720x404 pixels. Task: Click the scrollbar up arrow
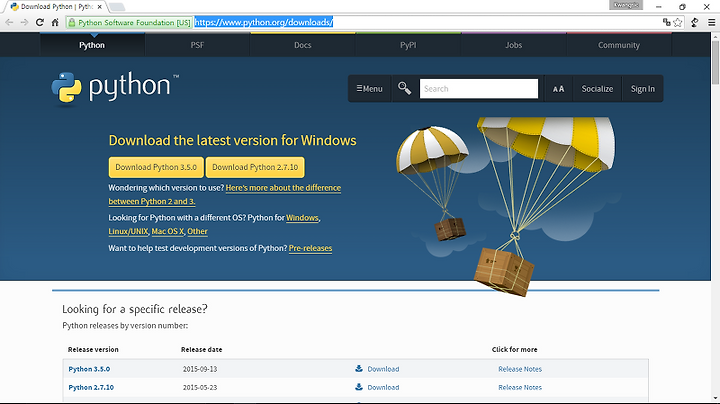tap(715, 36)
